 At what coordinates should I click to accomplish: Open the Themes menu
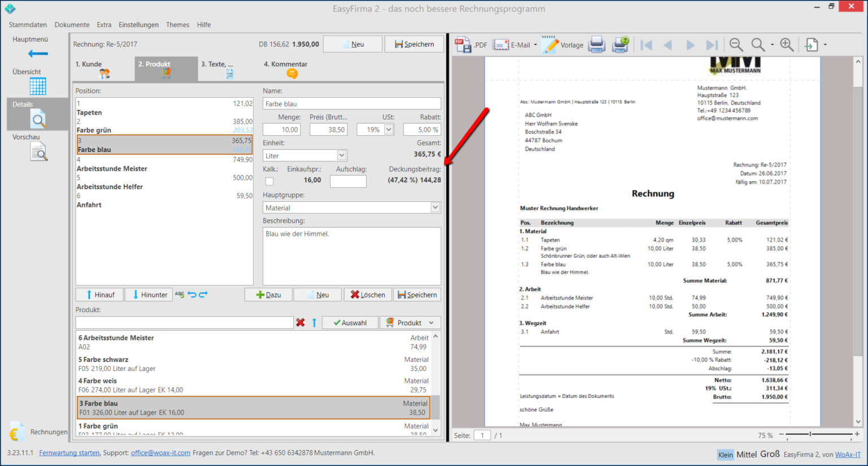click(x=177, y=25)
